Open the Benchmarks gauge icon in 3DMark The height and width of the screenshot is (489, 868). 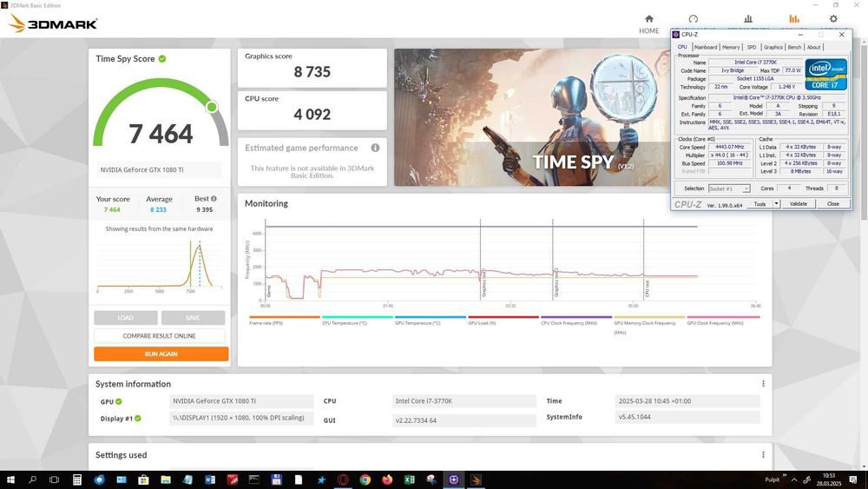(693, 19)
